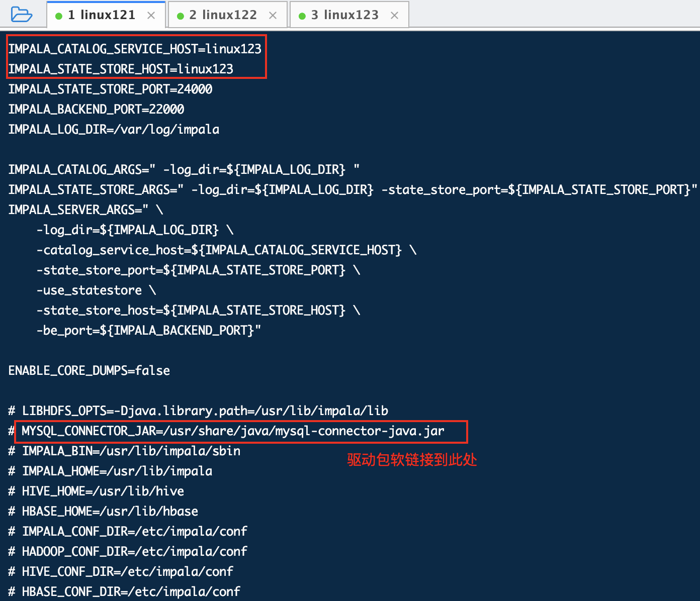Click the IMPALA_CATALOG_SERVICE_HOST=linux123 line

(135, 49)
